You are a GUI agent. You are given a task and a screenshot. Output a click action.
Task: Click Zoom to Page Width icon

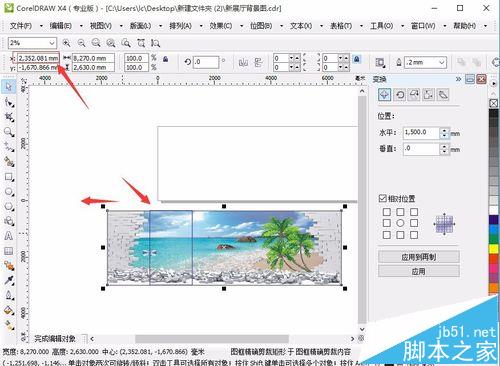141,43
